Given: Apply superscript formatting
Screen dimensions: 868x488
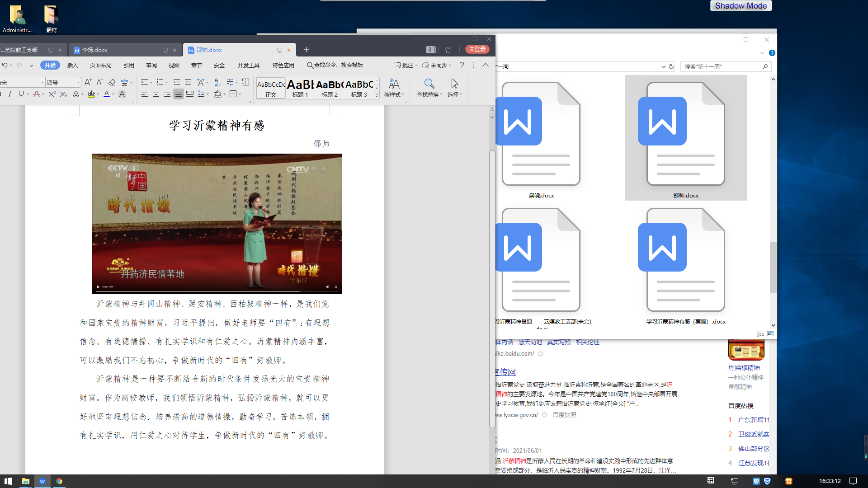Looking at the screenshot, I should [52, 94].
